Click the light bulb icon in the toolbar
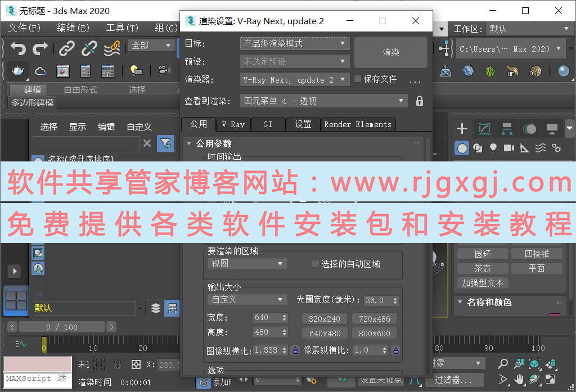576x392 pixels. (x=136, y=70)
